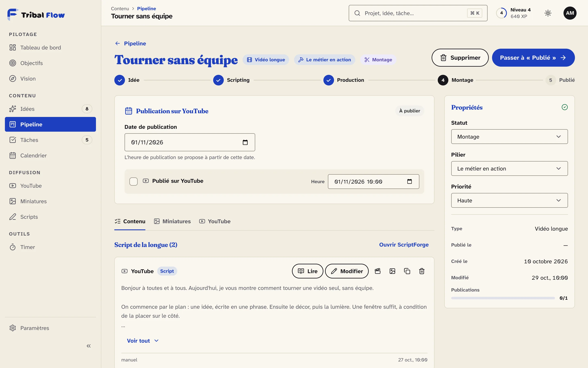Click Pipeline in the breadcrumb
588x368 pixels.
pos(147,9)
